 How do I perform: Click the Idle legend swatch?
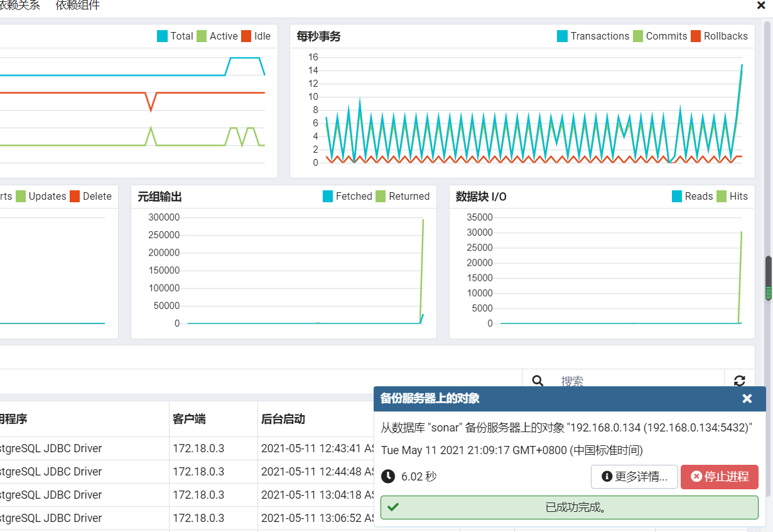point(246,36)
